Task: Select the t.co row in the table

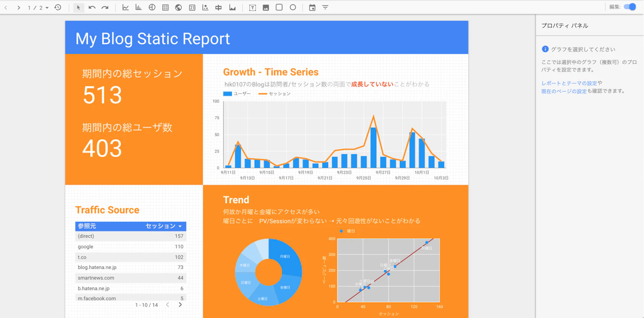Action: (x=131, y=257)
